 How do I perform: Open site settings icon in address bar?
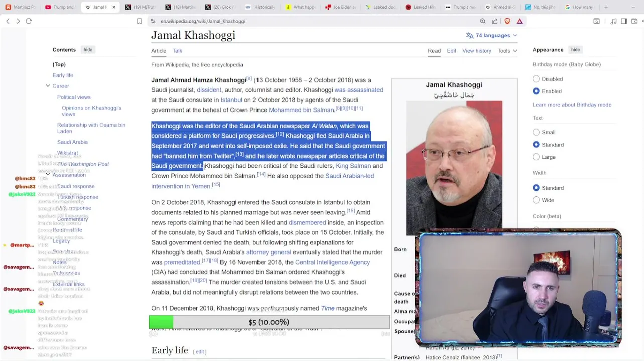click(x=153, y=21)
